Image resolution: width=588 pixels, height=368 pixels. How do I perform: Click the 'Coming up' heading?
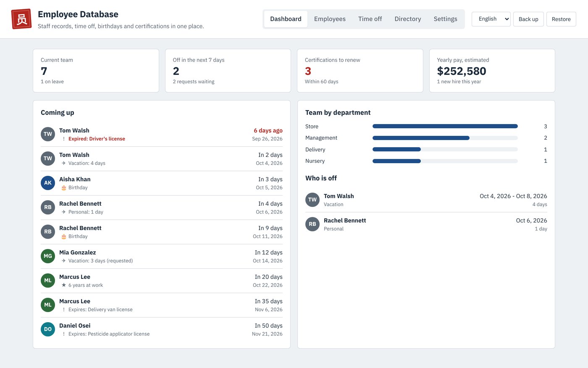(58, 112)
